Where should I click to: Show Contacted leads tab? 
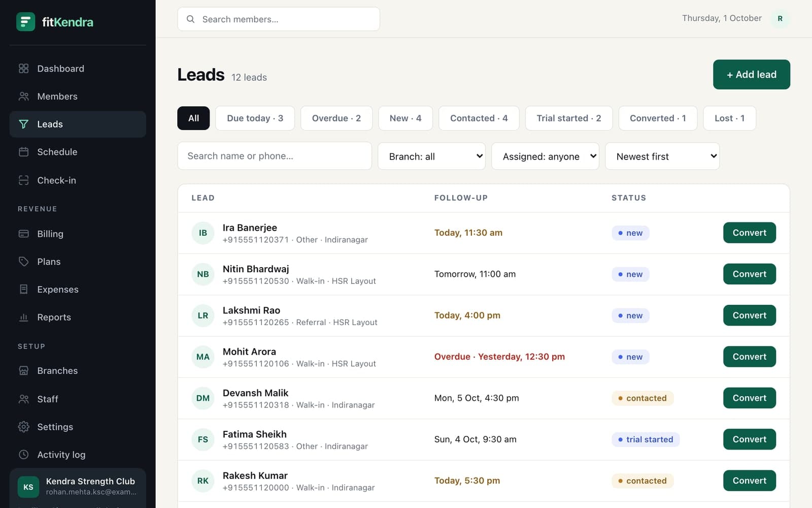[479, 118]
